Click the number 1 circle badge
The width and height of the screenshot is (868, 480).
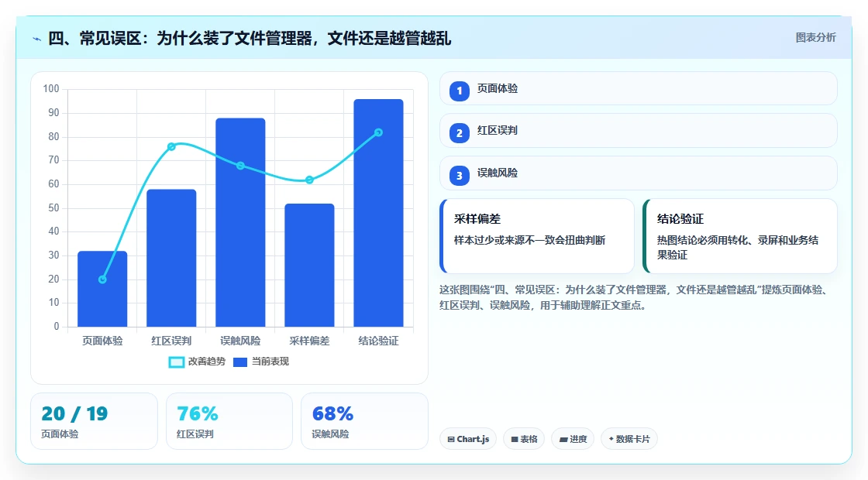(460, 91)
